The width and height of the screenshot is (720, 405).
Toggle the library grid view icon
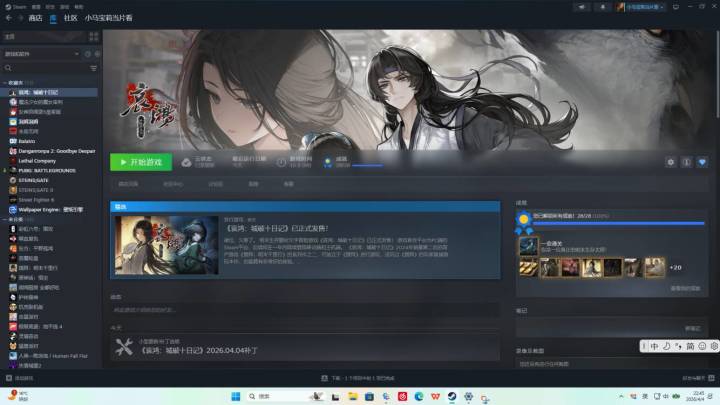pyautogui.click(x=94, y=36)
